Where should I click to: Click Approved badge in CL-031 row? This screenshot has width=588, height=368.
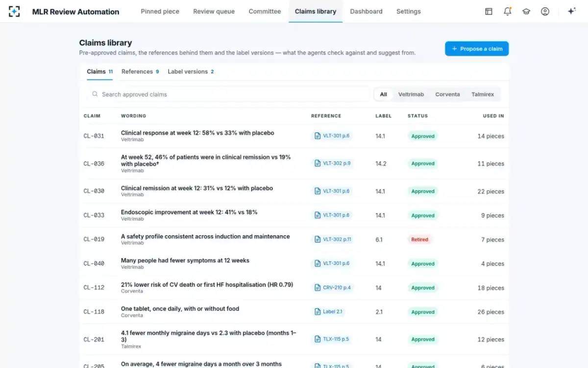click(423, 136)
